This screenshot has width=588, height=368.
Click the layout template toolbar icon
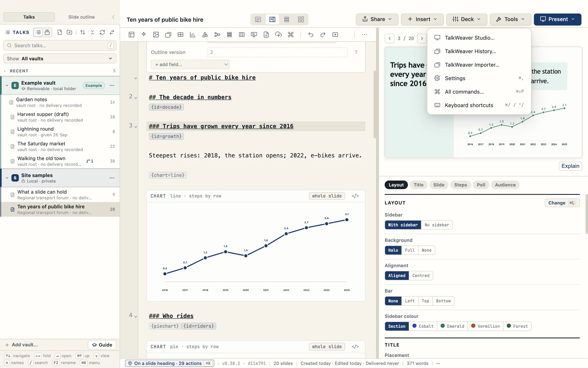pos(131,35)
